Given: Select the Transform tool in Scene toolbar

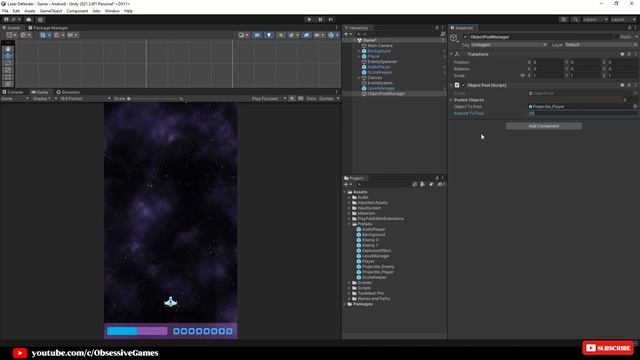Looking at the screenshot, I should point(8,84).
